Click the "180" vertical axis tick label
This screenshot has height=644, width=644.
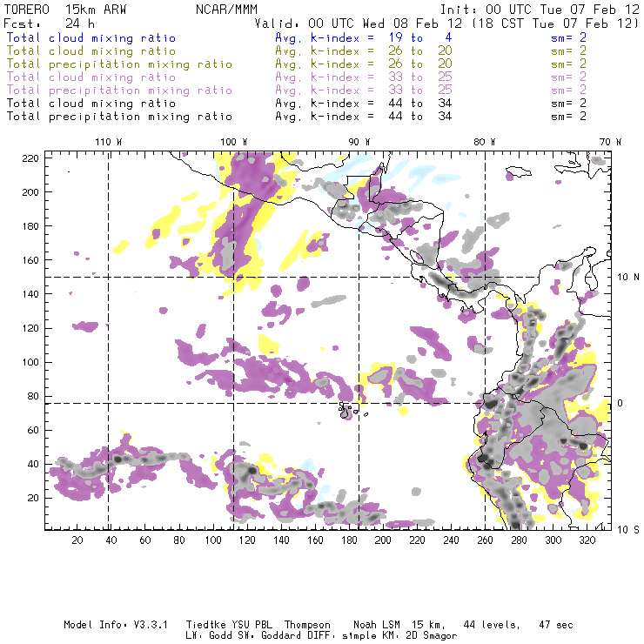tap(30, 226)
